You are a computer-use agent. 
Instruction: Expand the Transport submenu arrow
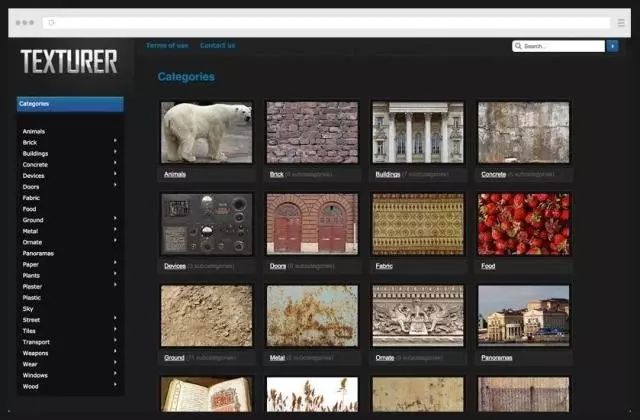coord(115,340)
